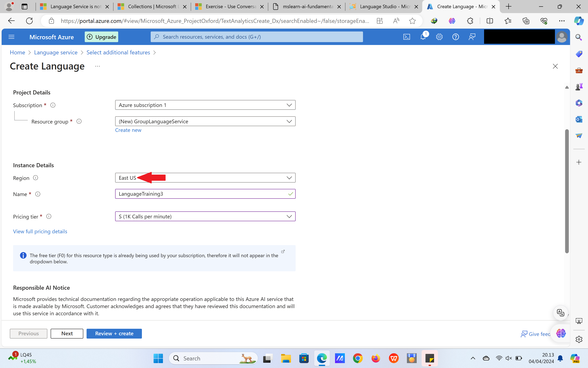Click the Review + create button

(114, 333)
